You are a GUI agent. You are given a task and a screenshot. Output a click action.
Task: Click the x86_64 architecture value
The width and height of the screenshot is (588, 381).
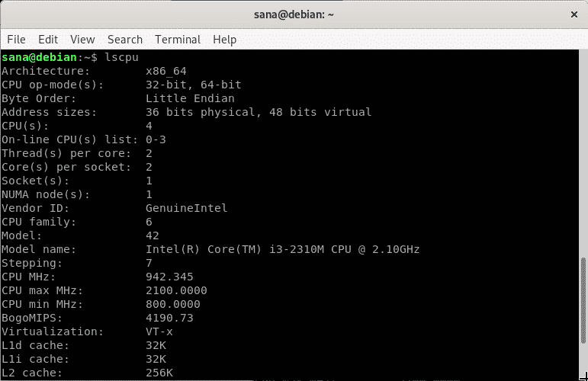point(165,71)
